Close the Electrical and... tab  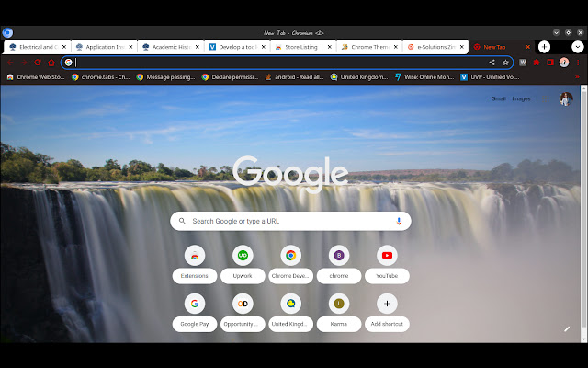[64, 47]
